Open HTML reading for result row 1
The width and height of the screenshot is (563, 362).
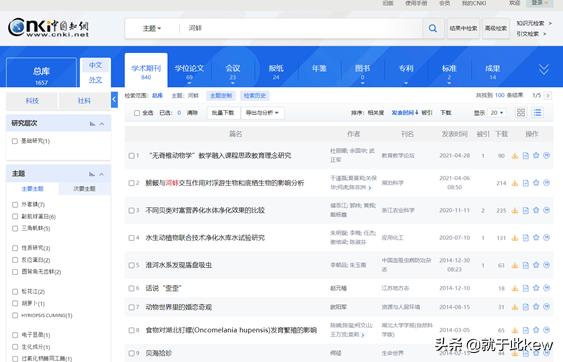526,156
